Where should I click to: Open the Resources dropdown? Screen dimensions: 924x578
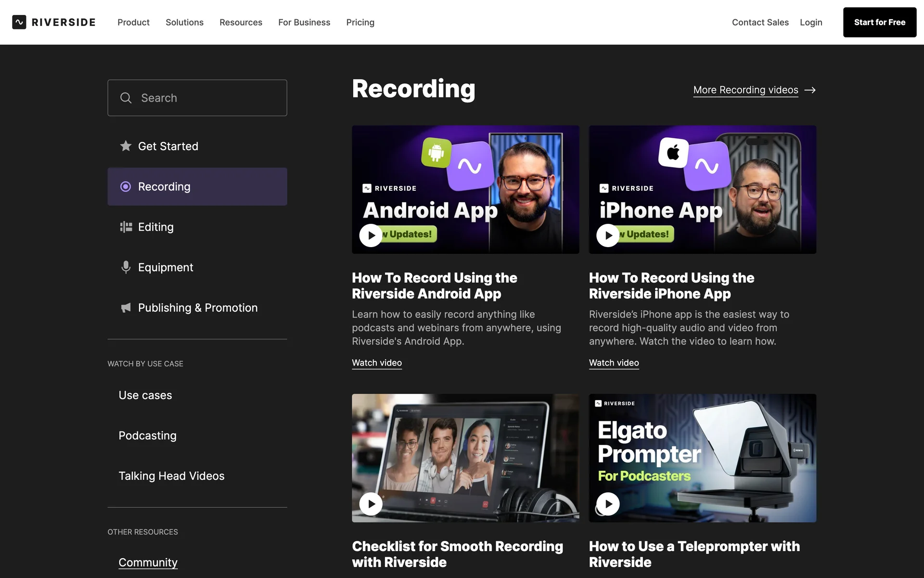[241, 22]
